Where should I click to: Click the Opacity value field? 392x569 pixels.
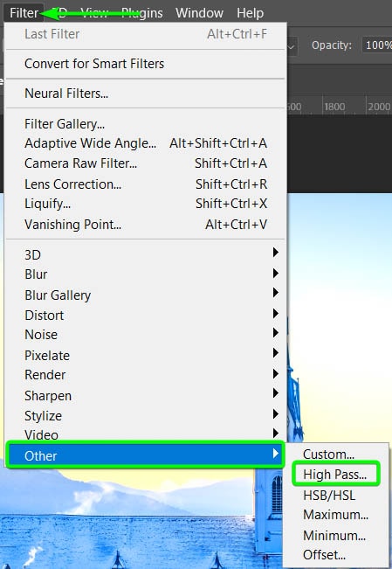point(377,45)
